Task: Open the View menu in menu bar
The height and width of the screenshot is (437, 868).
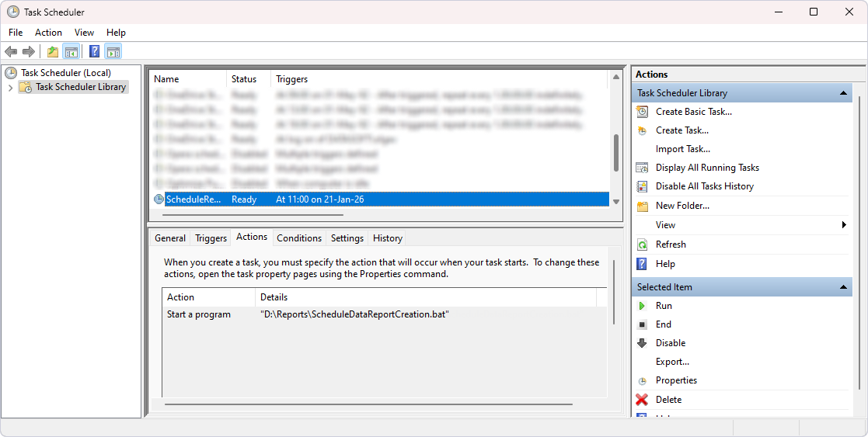Action: tap(84, 33)
